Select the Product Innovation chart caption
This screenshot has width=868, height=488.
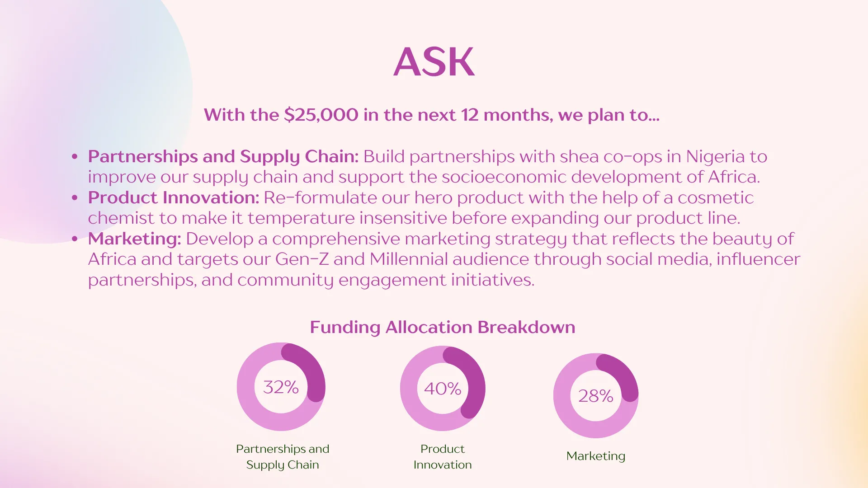(x=443, y=456)
